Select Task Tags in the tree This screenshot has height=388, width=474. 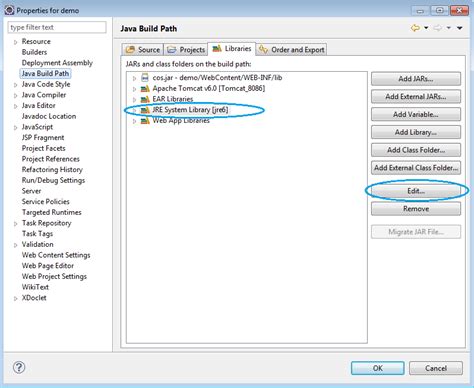pos(37,234)
